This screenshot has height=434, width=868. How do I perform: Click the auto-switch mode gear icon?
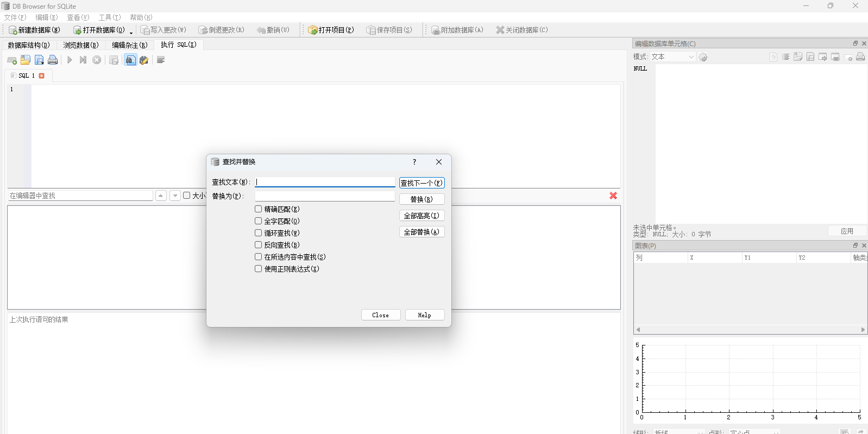(703, 57)
